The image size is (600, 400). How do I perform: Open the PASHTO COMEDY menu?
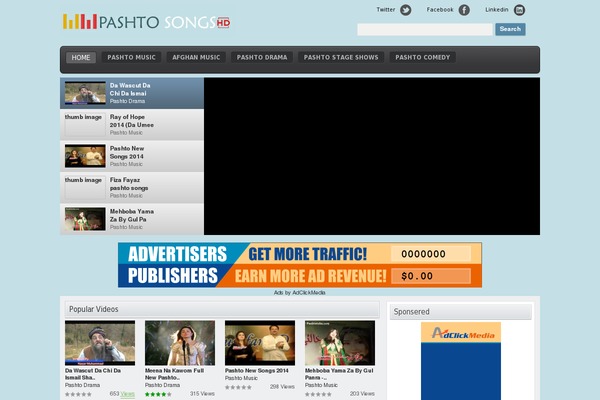[x=422, y=57]
